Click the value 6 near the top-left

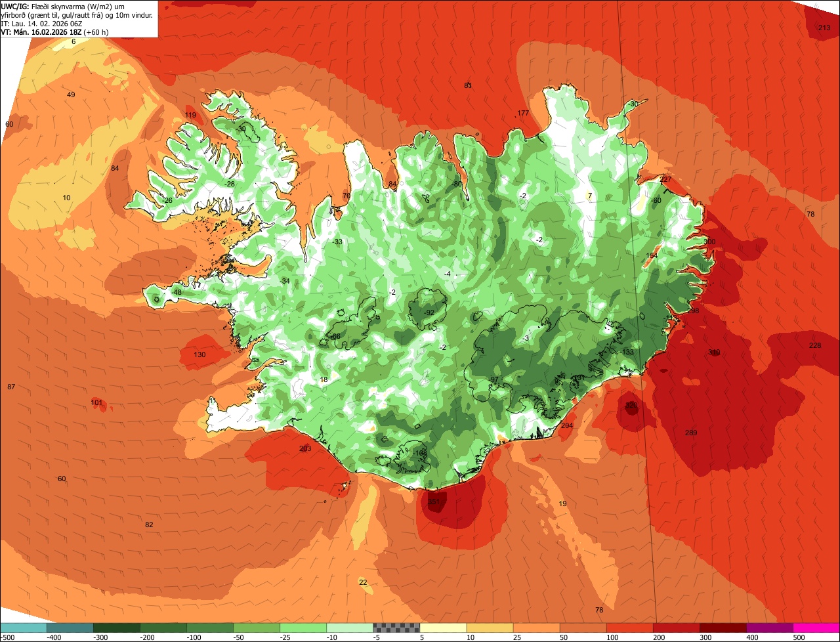73,41
